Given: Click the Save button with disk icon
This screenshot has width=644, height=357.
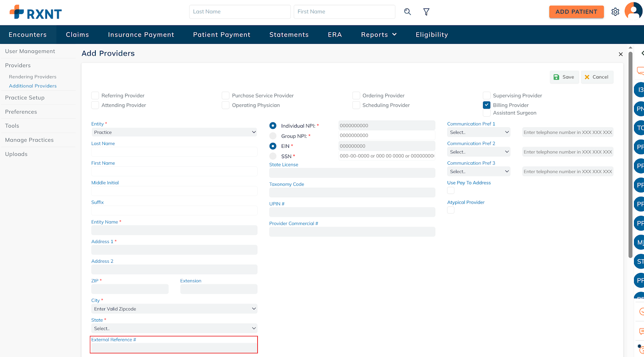Looking at the screenshot, I should point(564,77).
